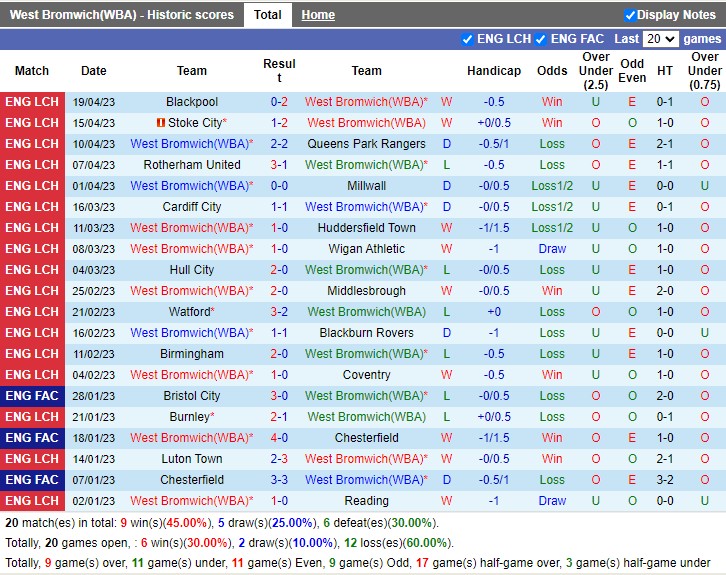726x575 pixels.
Task: Open the Middlesbrough team link
Action: point(366,291)
